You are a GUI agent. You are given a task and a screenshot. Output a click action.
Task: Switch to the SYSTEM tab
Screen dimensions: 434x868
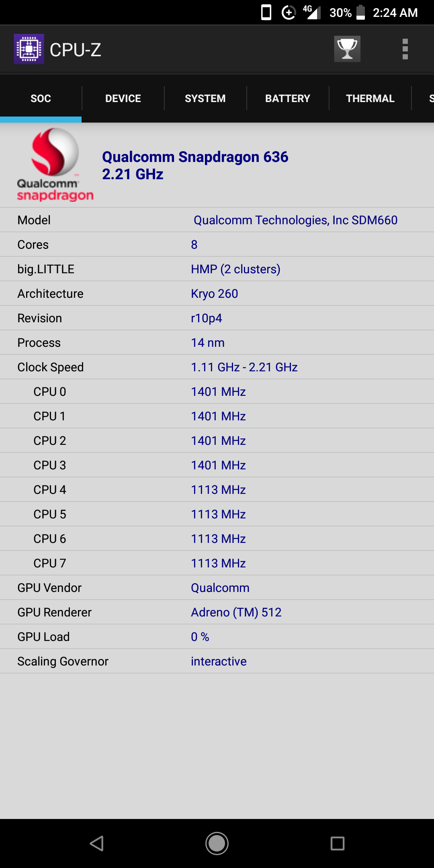coord(205,98)
